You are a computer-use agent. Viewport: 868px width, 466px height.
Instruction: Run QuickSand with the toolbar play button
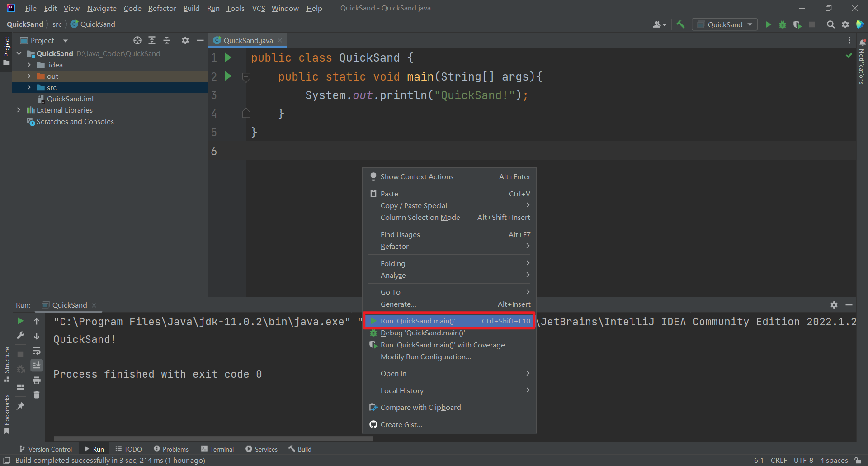[768, 24]
